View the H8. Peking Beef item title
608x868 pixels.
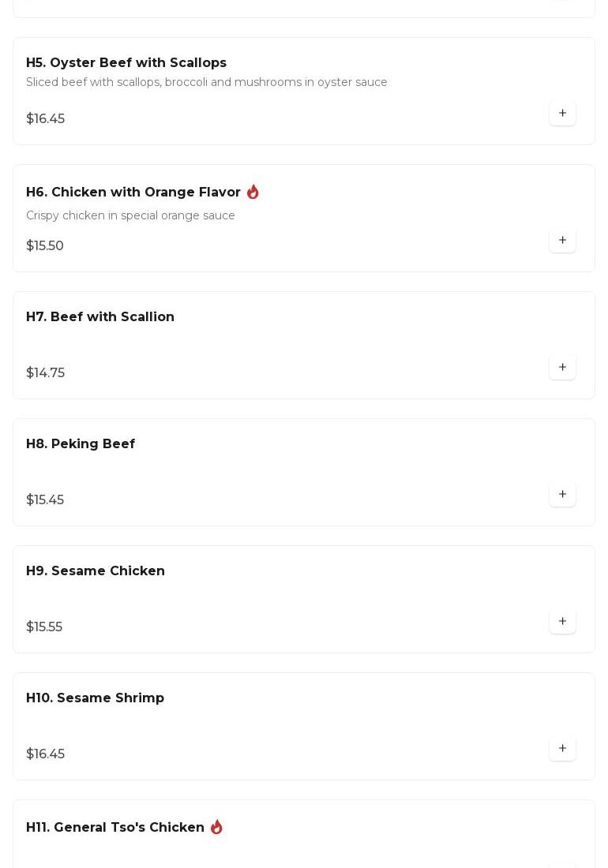[81, 444]
